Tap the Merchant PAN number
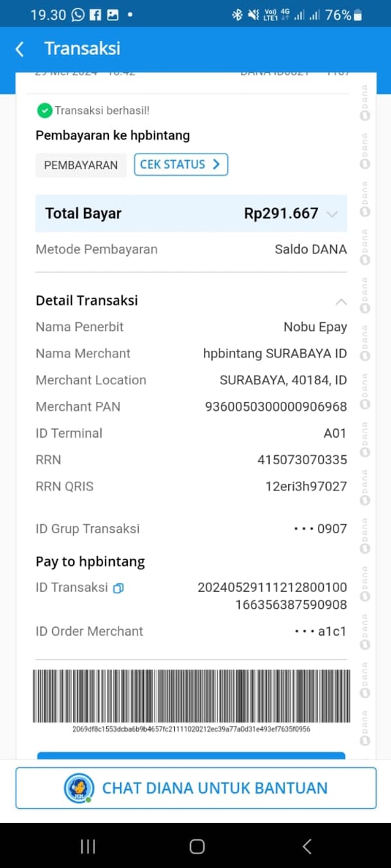This screenshot has width=391, height=868. tap(276, 407)
